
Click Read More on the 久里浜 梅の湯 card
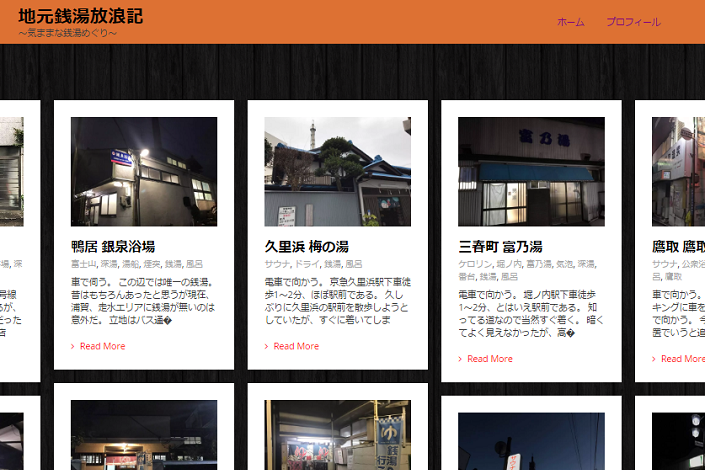click(x=296, y=346)
